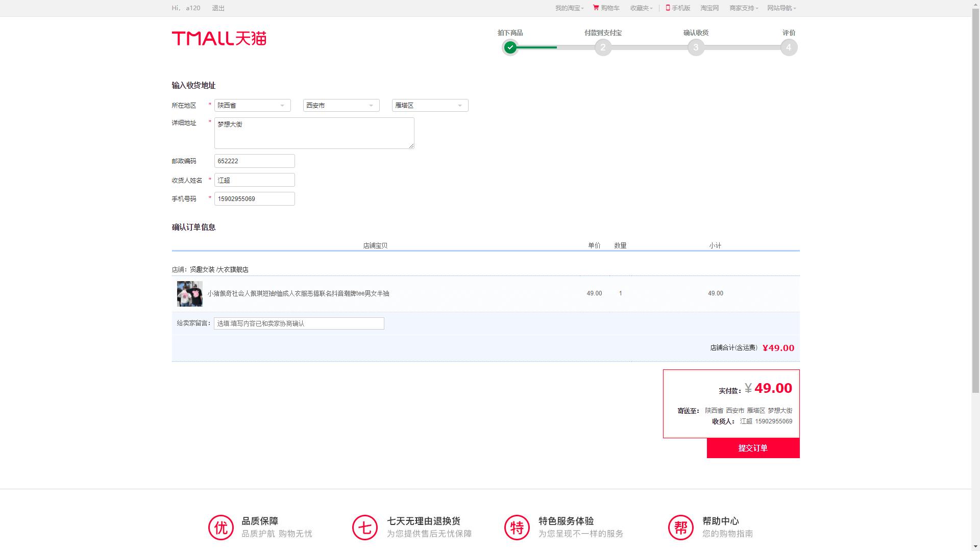Viewport: 980px width, 551px height.
Task: Click the green checkmark for 拍下商品 step
Action: (510, 47)
